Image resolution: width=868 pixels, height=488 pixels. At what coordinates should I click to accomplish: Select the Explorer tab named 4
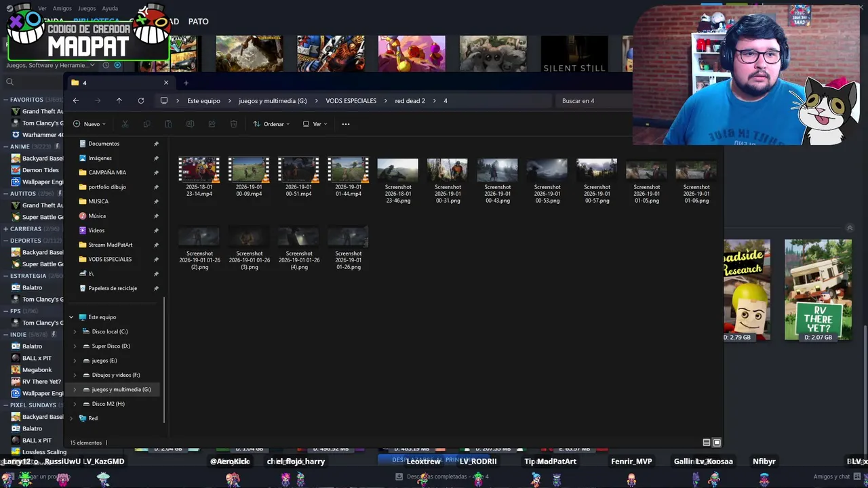[119, 83]
